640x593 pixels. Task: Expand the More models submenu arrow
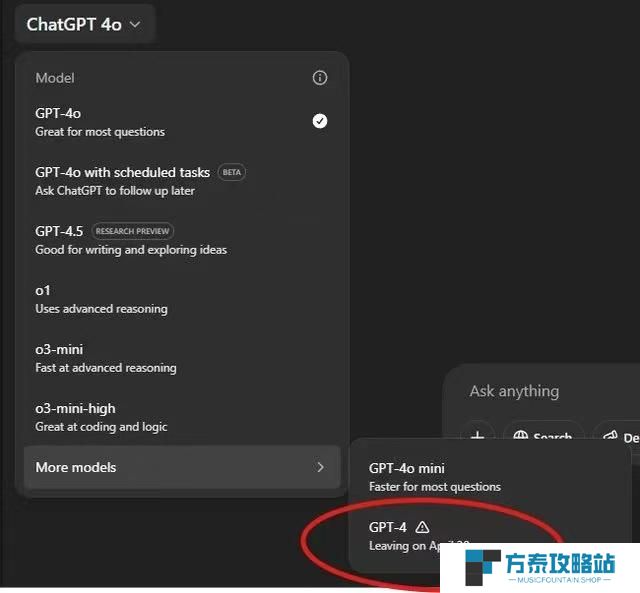click(320, 467)
